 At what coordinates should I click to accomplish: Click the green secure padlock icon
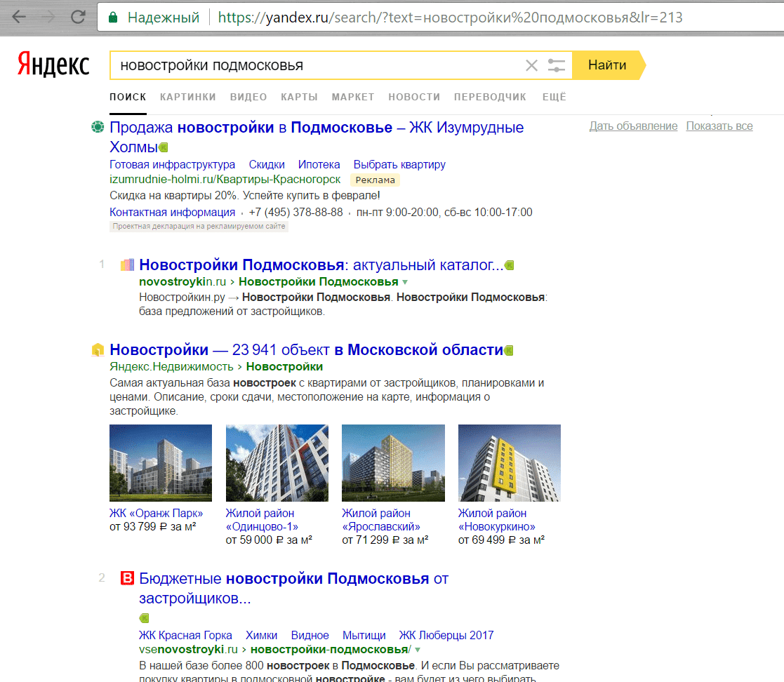point(113,18)
